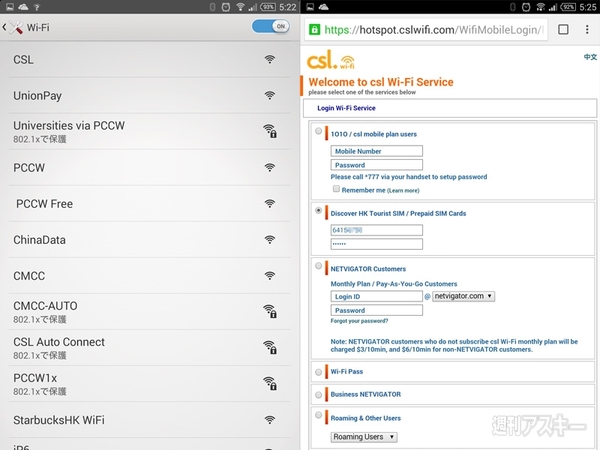Open the Roaming Users dropdown

[364, 437]
